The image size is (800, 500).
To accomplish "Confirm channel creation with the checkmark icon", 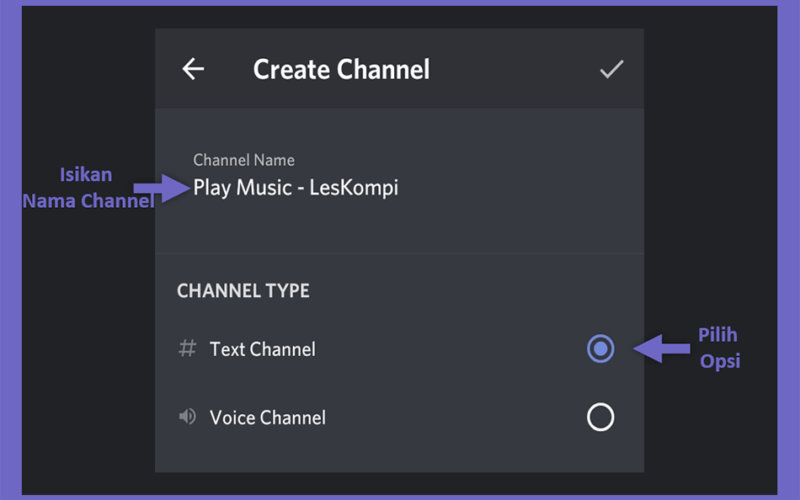I will [611, 69].
